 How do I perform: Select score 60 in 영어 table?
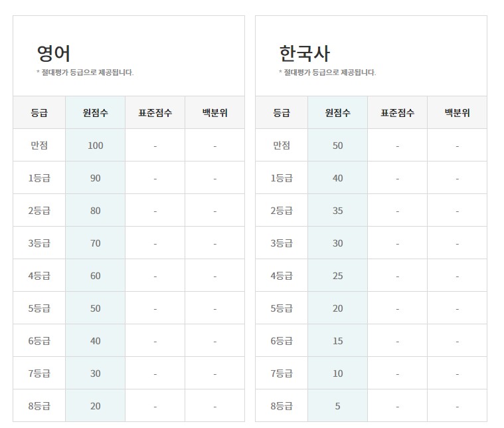tap(96, 276)
